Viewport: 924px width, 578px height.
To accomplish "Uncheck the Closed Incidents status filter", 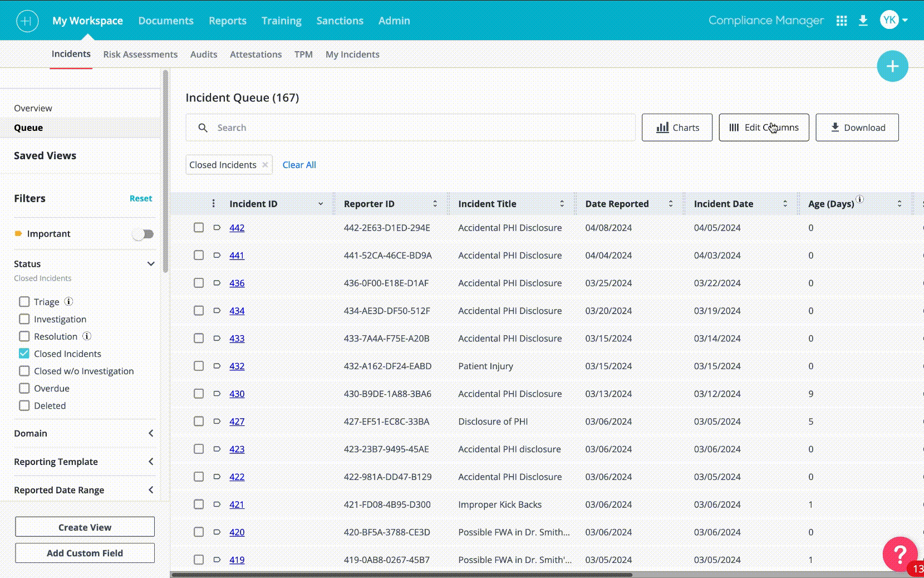I will click(24, 354).
